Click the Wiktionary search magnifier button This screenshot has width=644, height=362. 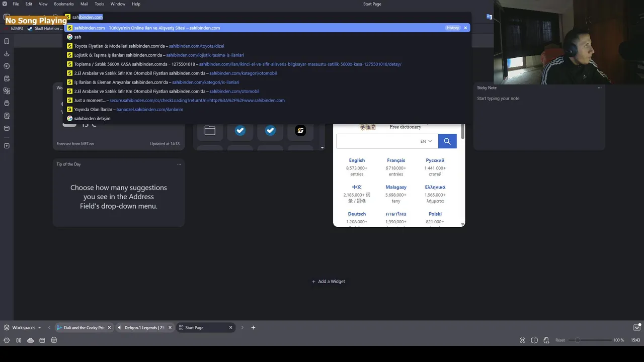click(447, 141)
